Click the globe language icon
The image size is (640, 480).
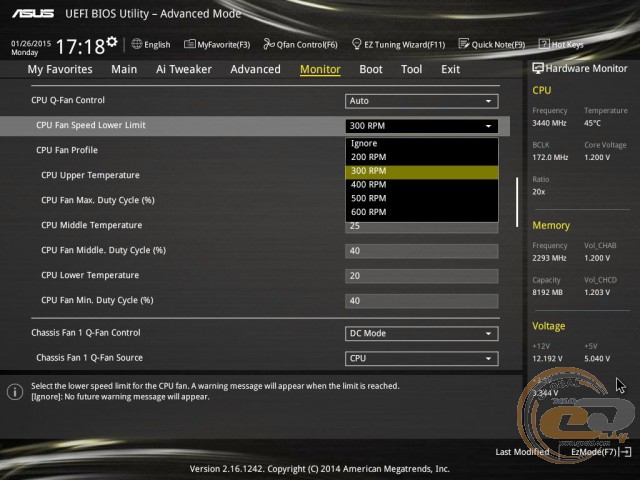click(x=137, y=44)
